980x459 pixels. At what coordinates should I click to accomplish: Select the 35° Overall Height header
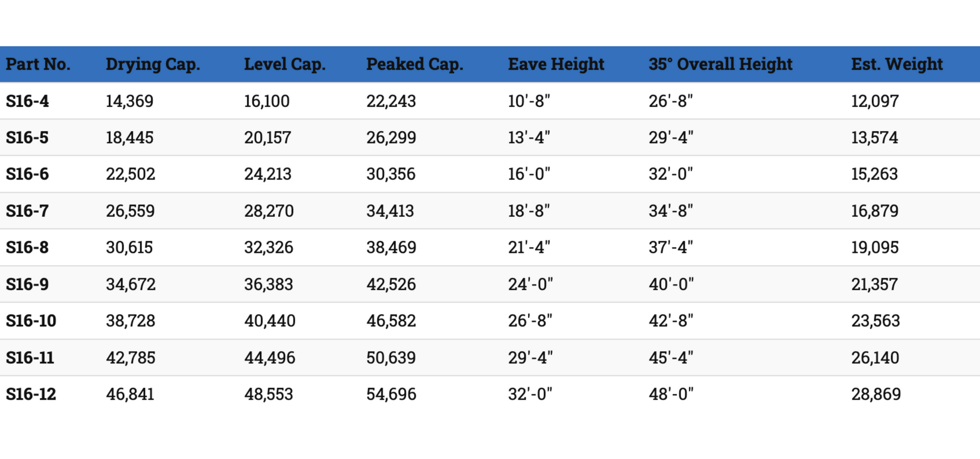tap(721, 64)
